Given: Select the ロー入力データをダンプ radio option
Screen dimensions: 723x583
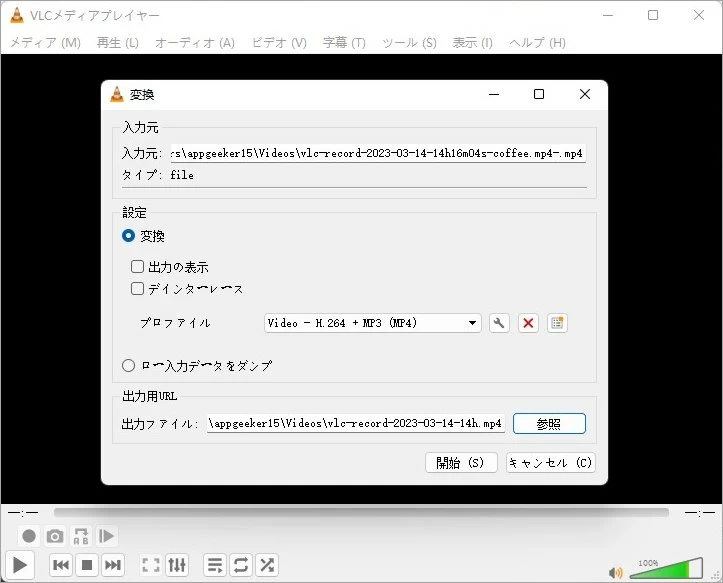Looking at the screenshot, I should 128,366.
